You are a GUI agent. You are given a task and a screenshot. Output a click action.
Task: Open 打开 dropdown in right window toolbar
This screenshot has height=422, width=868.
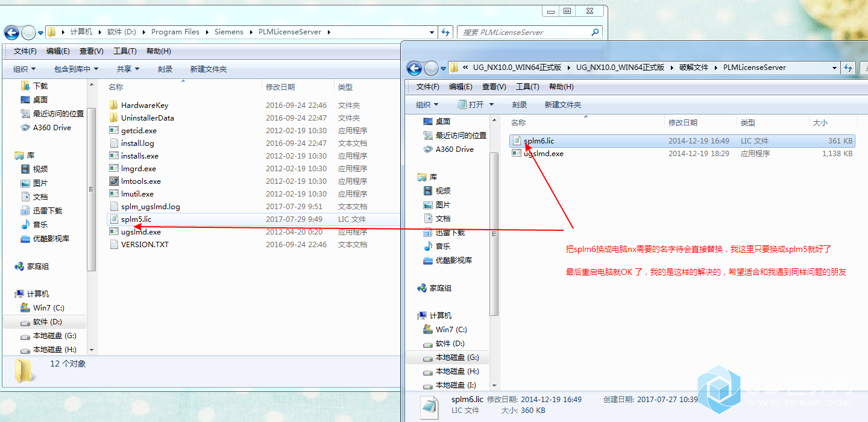476,104
